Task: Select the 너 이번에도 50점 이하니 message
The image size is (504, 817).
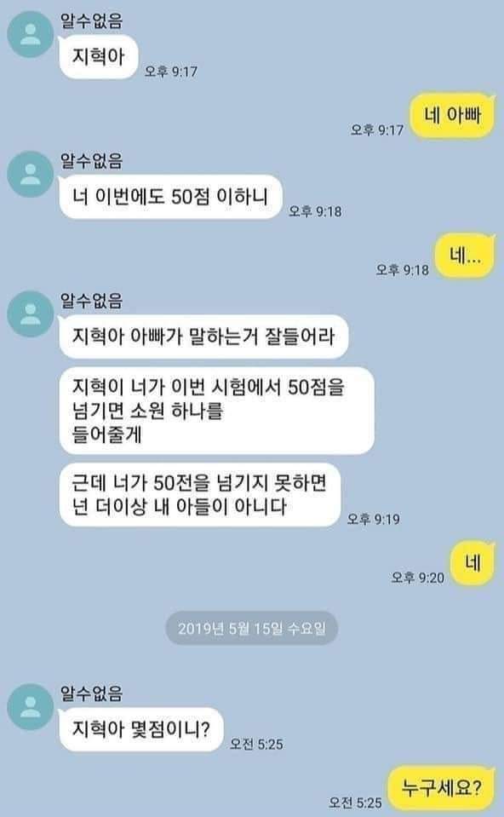Action: click(171, 197)
